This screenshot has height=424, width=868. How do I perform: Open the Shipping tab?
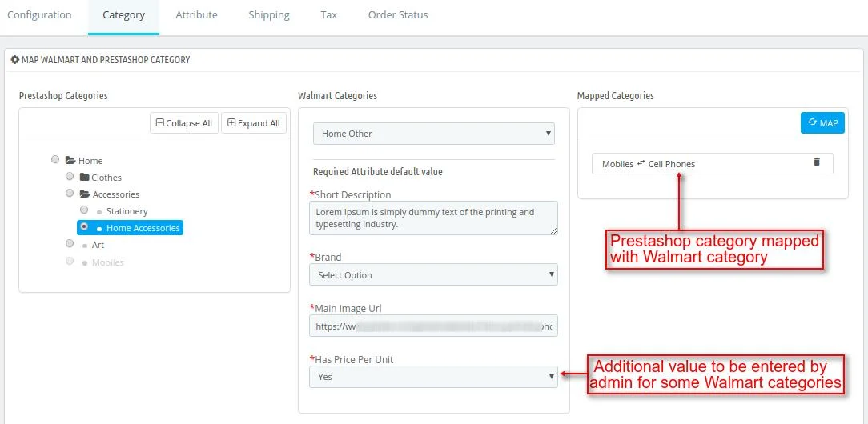click(269, 15)
